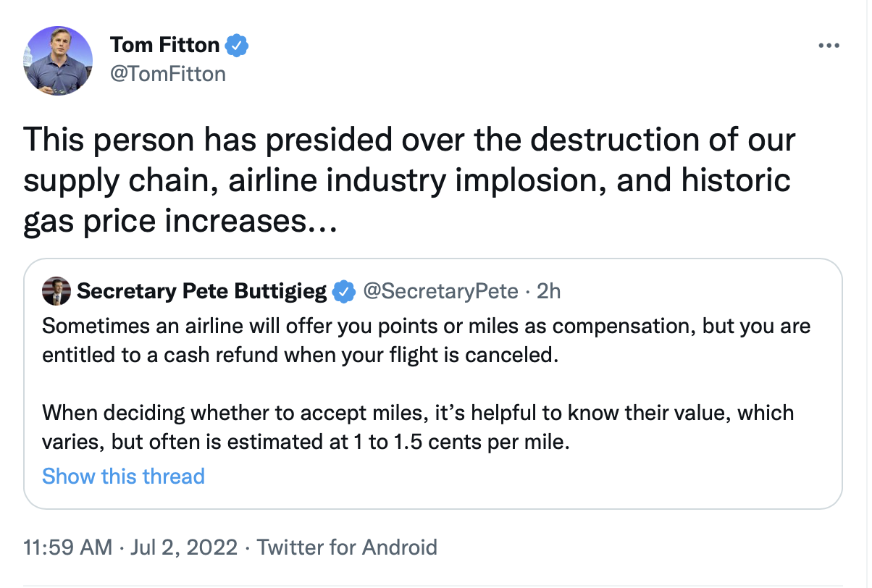
Task: Open the three-dot more options menu
Action: coord(828,46)
